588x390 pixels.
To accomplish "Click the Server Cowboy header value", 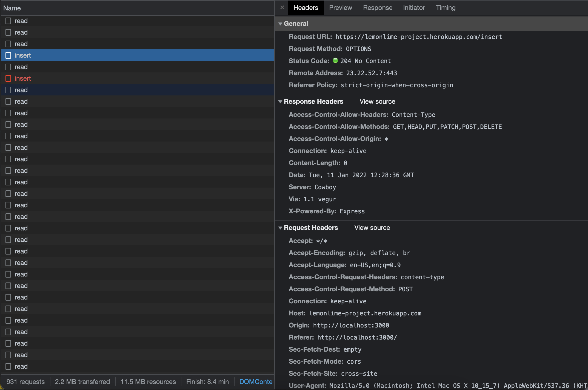I will click(x=325, y=187).
